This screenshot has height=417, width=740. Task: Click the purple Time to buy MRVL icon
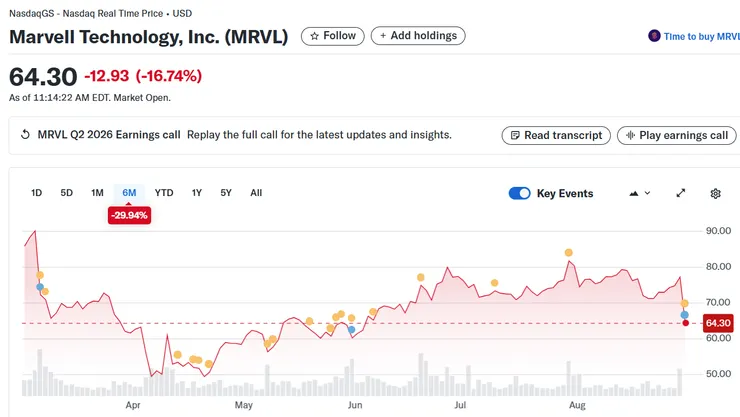(x=654, y=36)
